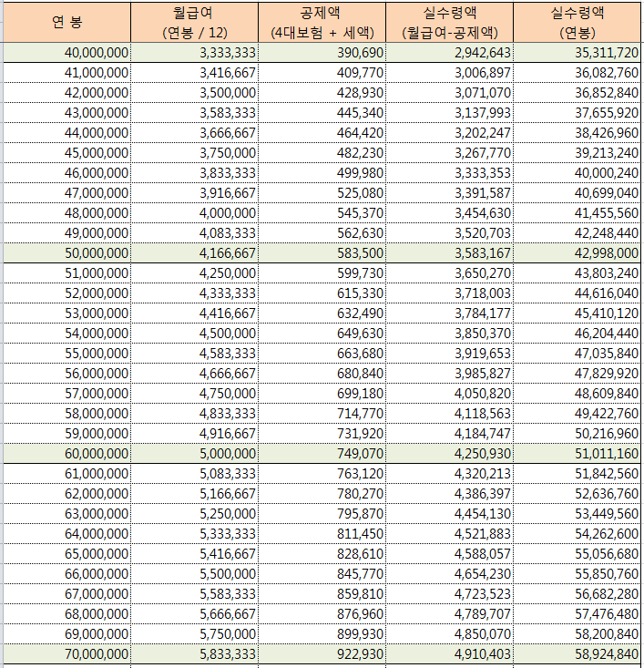The image size is (644, 668).
Task: Click the salary cell 44,000,000
Action: tap(66, 133)
